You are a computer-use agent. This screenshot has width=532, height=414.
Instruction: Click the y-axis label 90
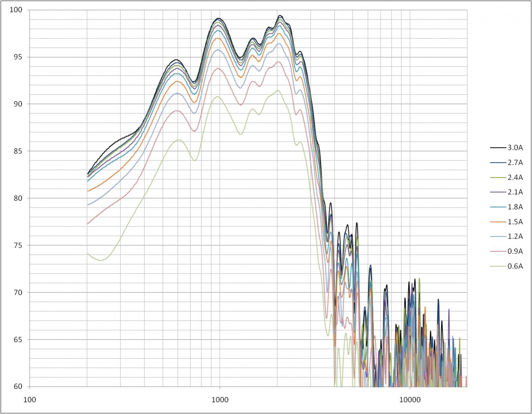coord(18,104)
